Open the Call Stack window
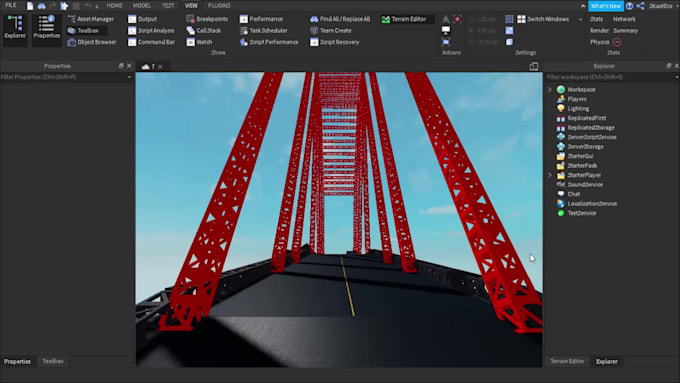680x383 pixels. click(203, 30)
